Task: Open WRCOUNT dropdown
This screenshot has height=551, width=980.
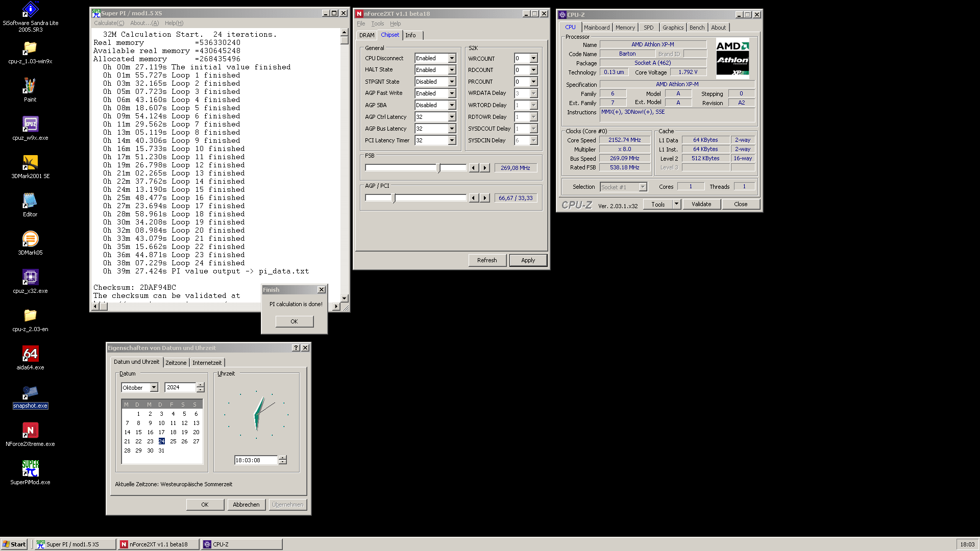Action: coord(533,58)
